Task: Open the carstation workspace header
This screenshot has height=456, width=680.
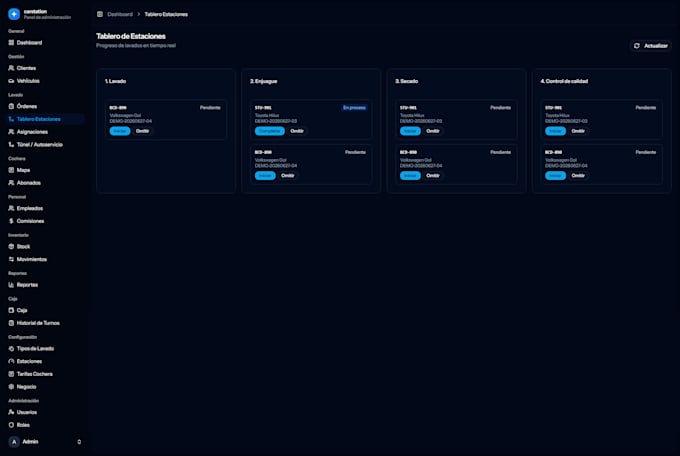Action: click(x=40, y=14)
